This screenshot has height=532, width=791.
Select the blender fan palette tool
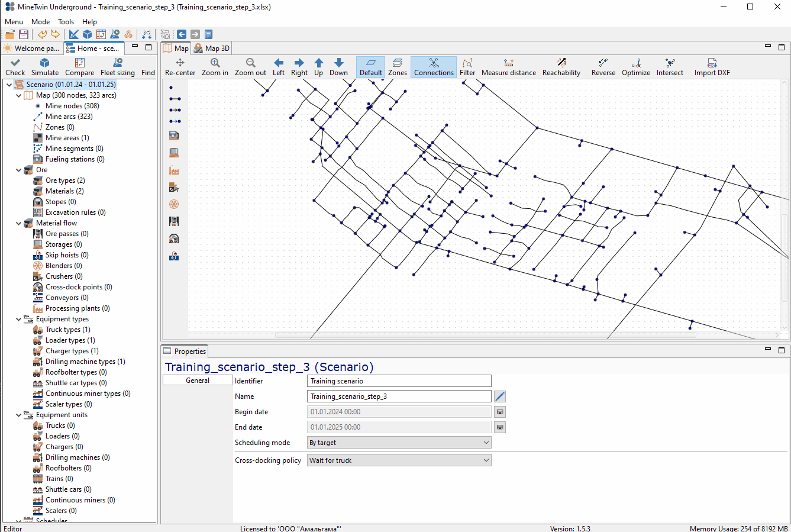(174, 204)
